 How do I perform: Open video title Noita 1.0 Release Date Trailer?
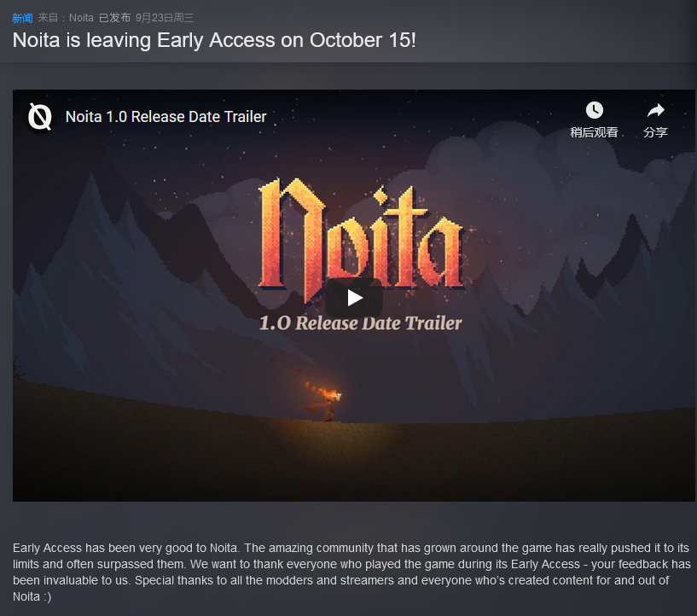point(166,117)
